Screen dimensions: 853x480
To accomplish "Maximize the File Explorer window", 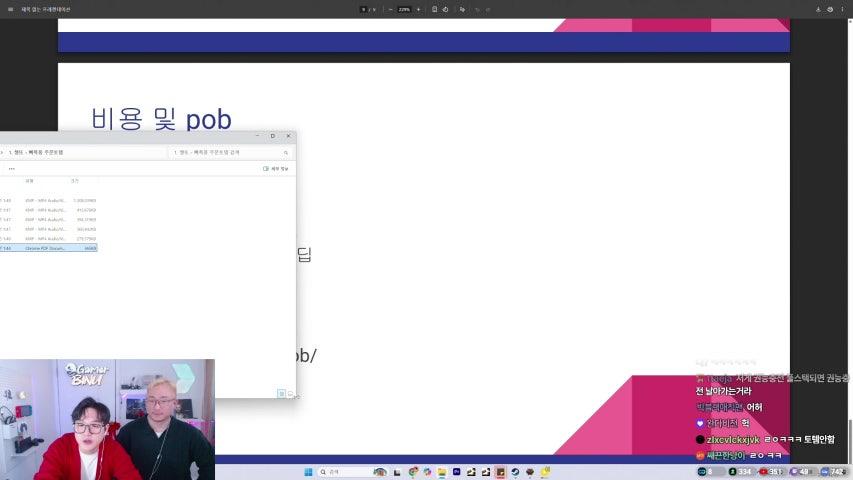I will pyautogui.click(x=273, y=136).
